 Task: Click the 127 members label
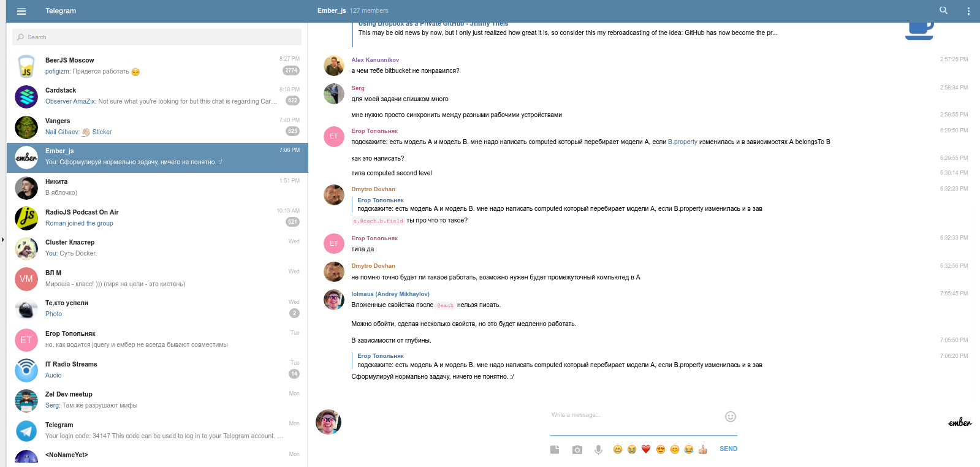click(369, 10)
